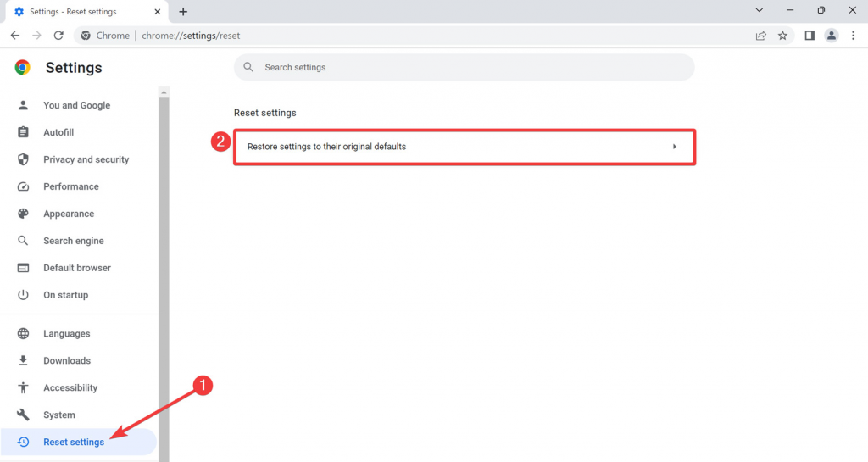Click the You and Google person icon
868x462 pixels.
[23, 105]
